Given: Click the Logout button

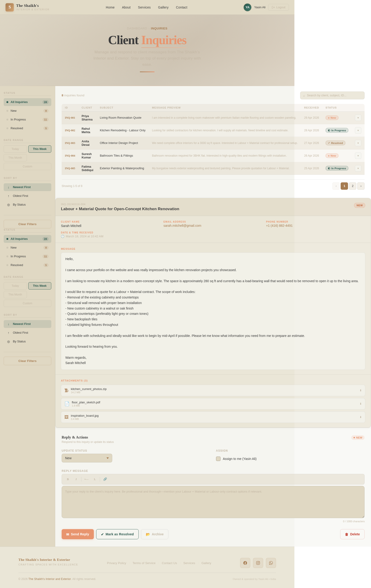Looking at the screenshot, I should click(279, 7).
